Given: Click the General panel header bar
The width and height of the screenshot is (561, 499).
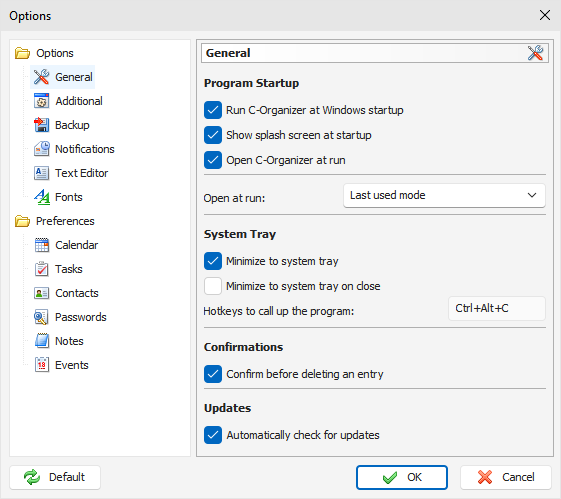Looking at the screenshot, I should click(375, 53).
